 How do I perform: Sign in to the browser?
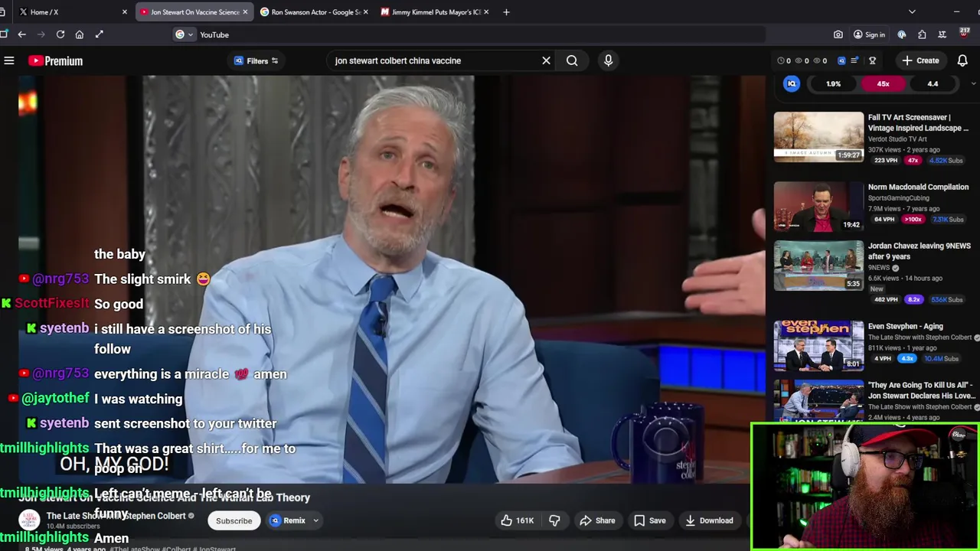[x=869, y=34]
